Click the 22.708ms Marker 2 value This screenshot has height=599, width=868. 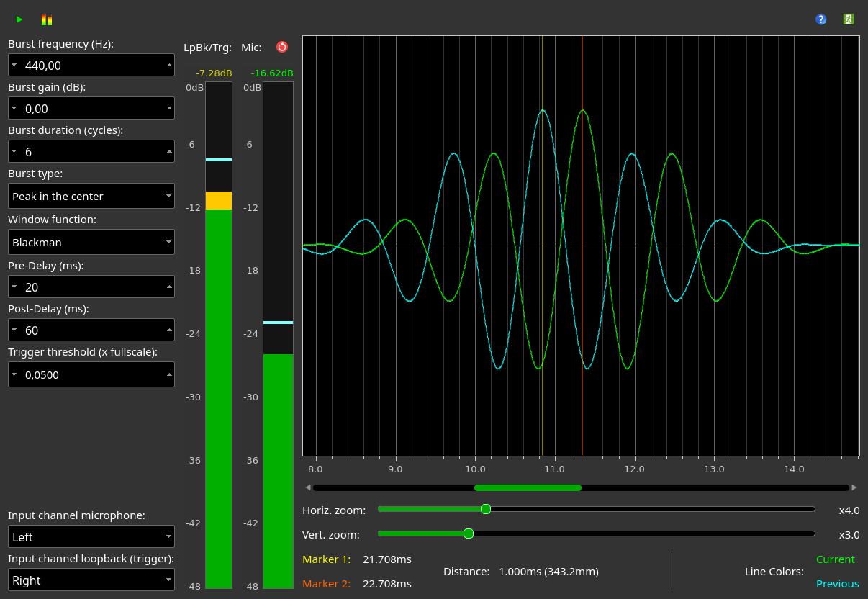coord(387,584)
